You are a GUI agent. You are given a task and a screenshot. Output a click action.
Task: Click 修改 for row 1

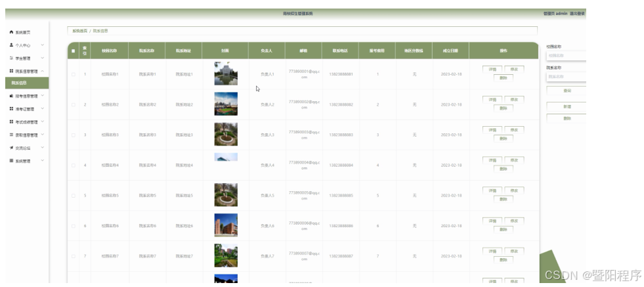coord(514,69)
